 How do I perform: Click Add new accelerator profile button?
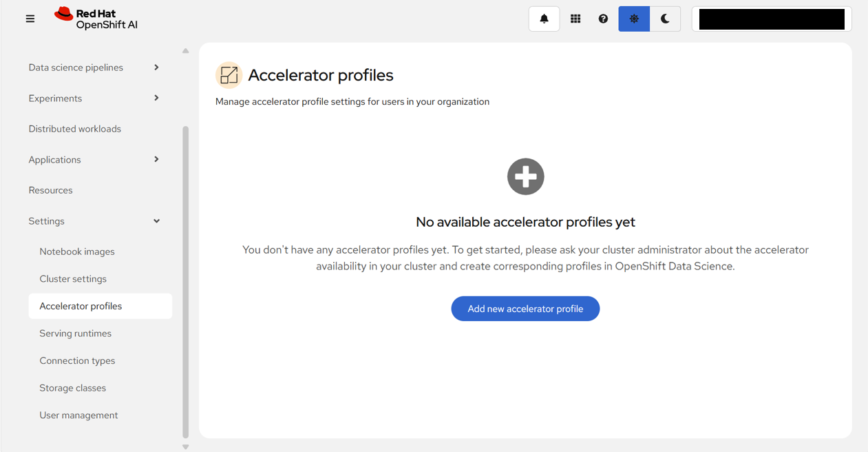(525, 309)
